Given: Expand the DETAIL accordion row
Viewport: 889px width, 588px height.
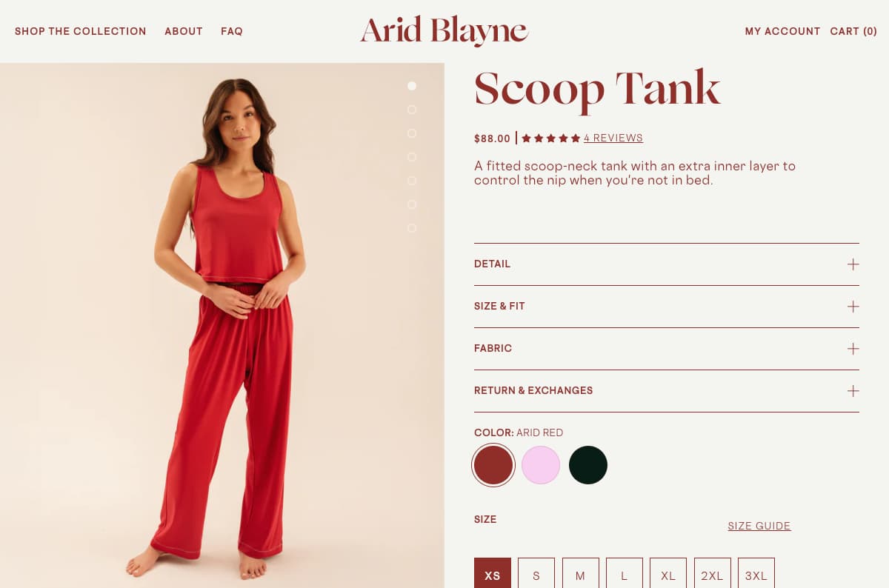Looking at the screenshot, I should pos(667,264).
